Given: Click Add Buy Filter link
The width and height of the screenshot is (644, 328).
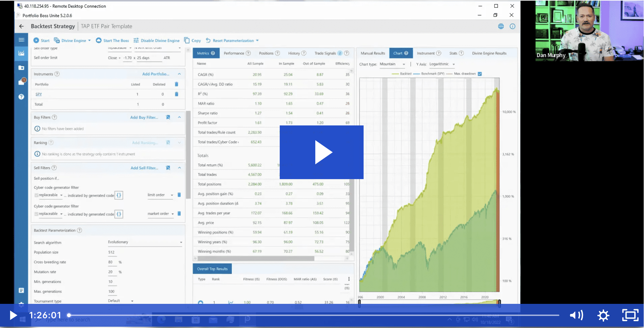Looking at the screenshot, I should pyautogui.click(x=144, y=117).
